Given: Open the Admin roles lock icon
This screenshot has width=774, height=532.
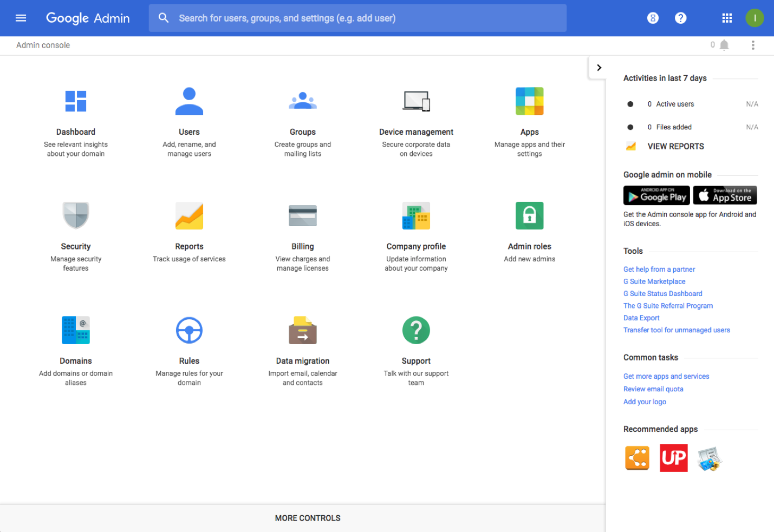Looking at the screenshot, I should (530, 215).
